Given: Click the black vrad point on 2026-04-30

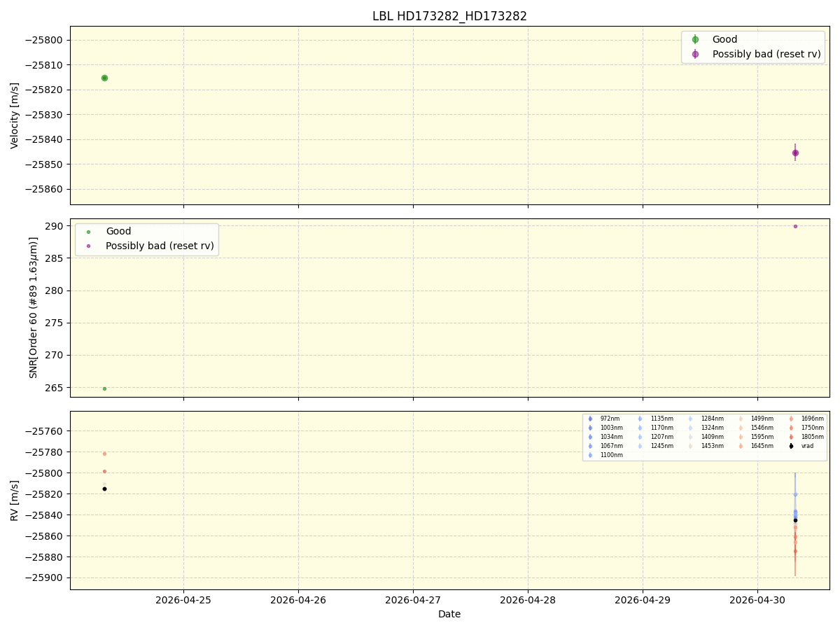Looking at the screenshot, I should (795, 520).
